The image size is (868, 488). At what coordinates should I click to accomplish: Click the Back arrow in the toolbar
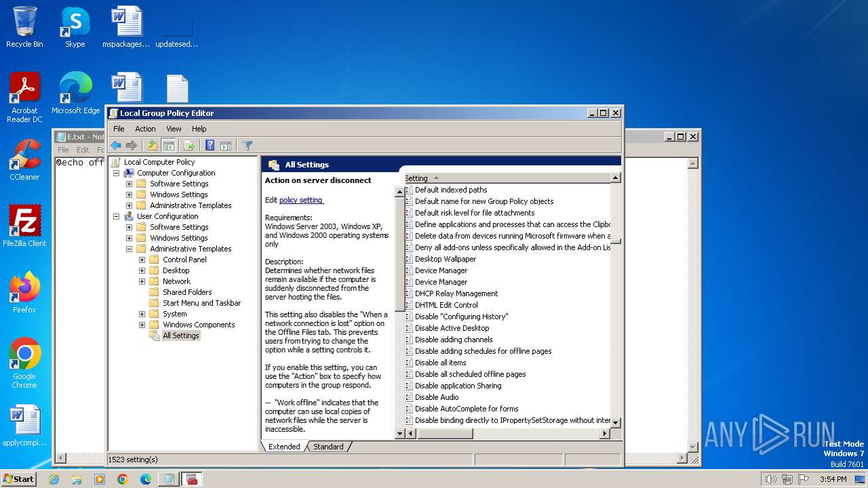116,146
